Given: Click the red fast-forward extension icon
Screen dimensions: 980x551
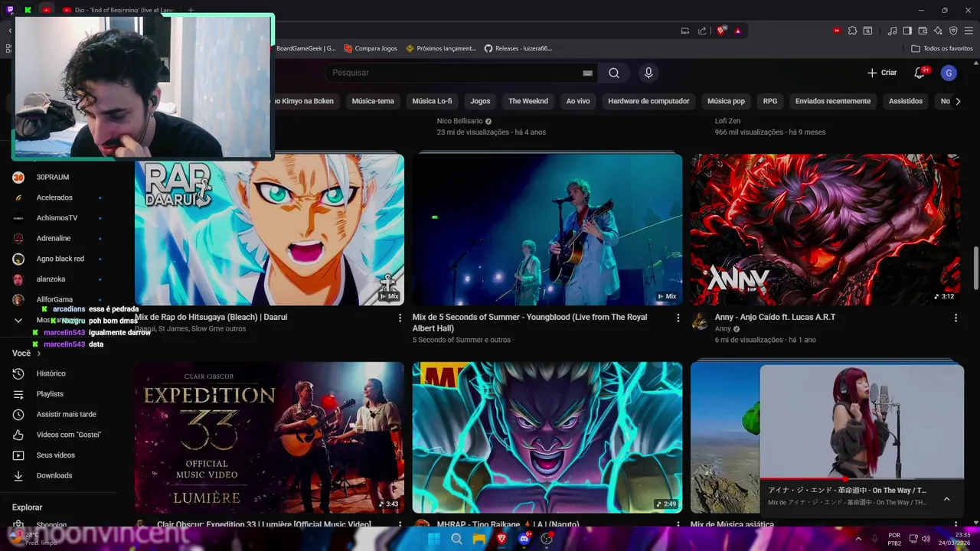Looking at the screenshot, I should point(837,31).
